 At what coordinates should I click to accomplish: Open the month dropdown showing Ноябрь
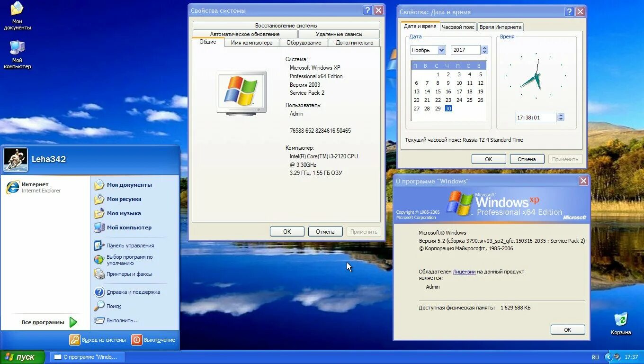click(x=441, y=50)
